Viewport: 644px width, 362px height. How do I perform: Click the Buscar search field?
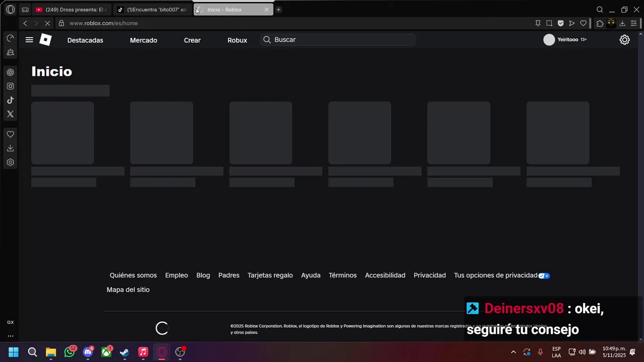338,40
